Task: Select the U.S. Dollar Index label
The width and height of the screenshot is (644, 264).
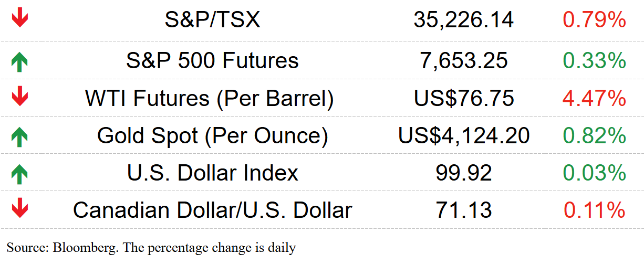Action: click(213, 173)
